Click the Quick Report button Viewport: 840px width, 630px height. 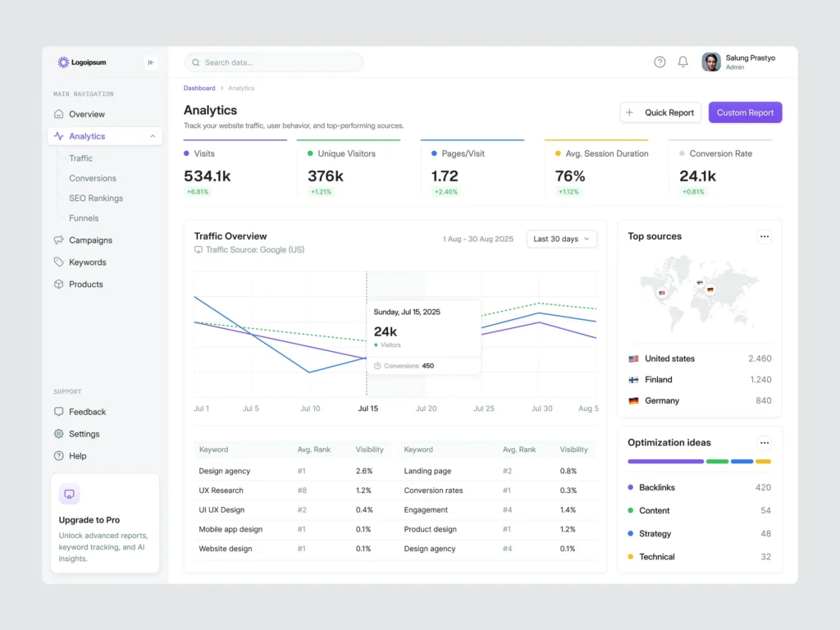pyautogui.click(x=660, y=112)
